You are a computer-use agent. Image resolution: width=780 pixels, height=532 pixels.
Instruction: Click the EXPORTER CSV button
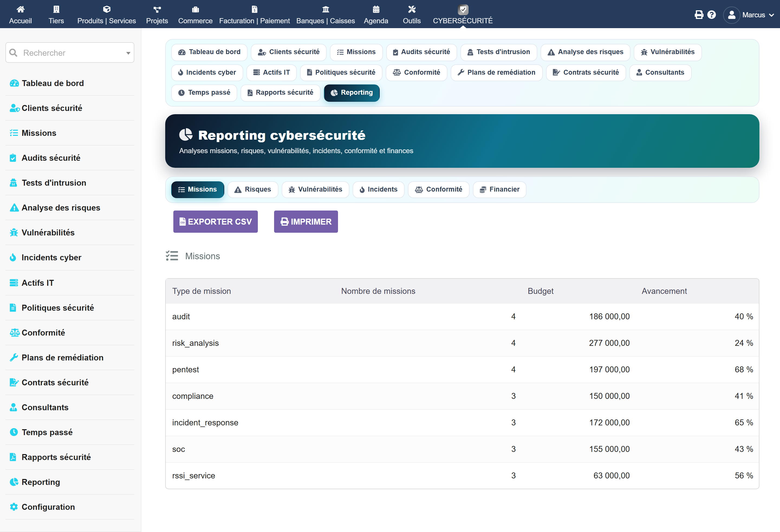(x=216, y=221)
